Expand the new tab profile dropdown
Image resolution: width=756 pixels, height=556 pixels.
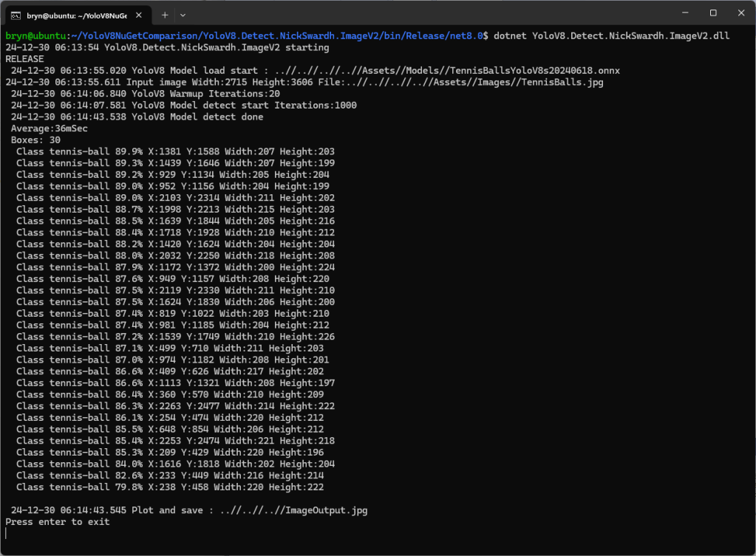[183, 15]
